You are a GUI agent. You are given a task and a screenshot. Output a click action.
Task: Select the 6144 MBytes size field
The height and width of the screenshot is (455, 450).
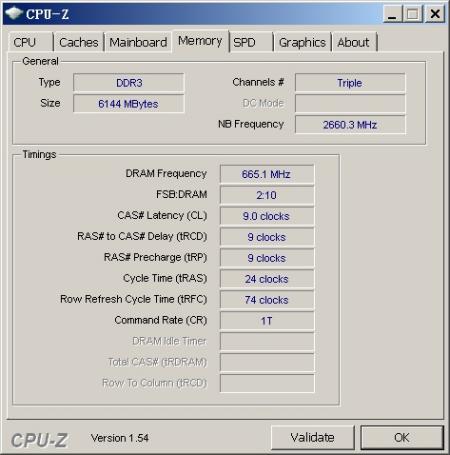pyautogui.click(x=129, y=104)
